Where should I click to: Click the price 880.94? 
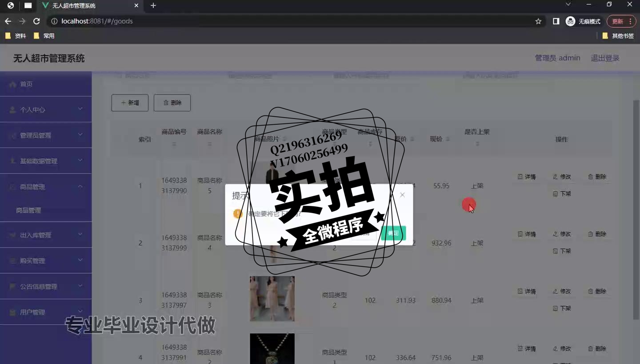(441, 301)
